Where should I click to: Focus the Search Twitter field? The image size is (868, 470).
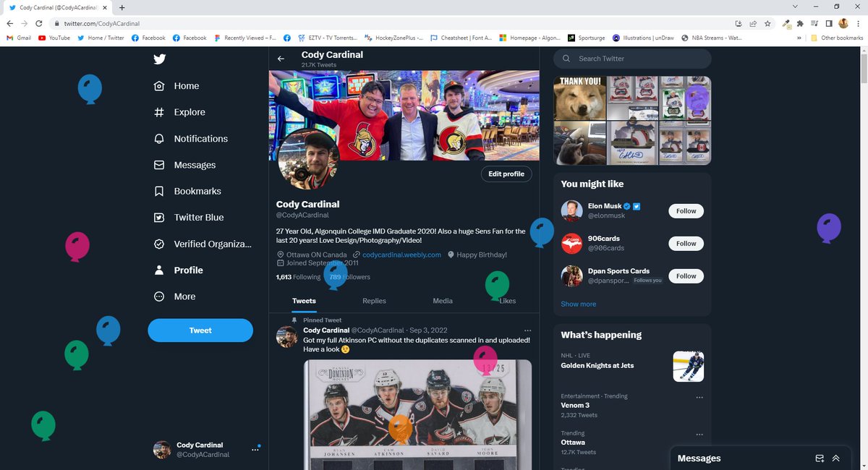tap(632, 59)
